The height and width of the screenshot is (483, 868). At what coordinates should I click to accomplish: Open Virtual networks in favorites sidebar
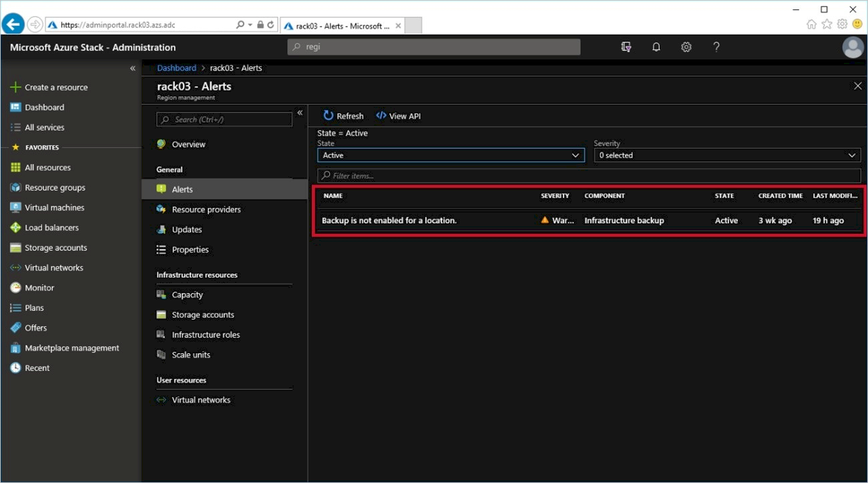click(x=53, y=268)
